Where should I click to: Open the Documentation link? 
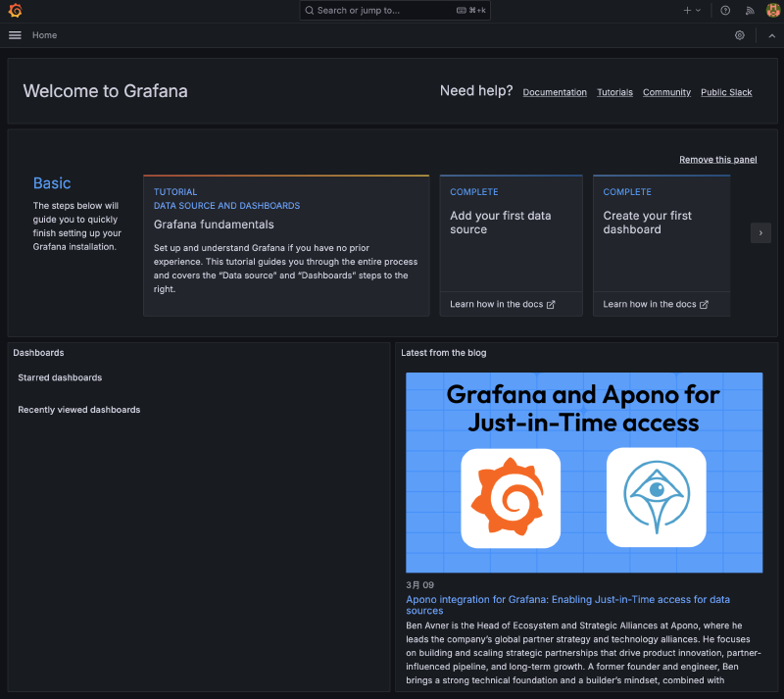click(555, 92)
